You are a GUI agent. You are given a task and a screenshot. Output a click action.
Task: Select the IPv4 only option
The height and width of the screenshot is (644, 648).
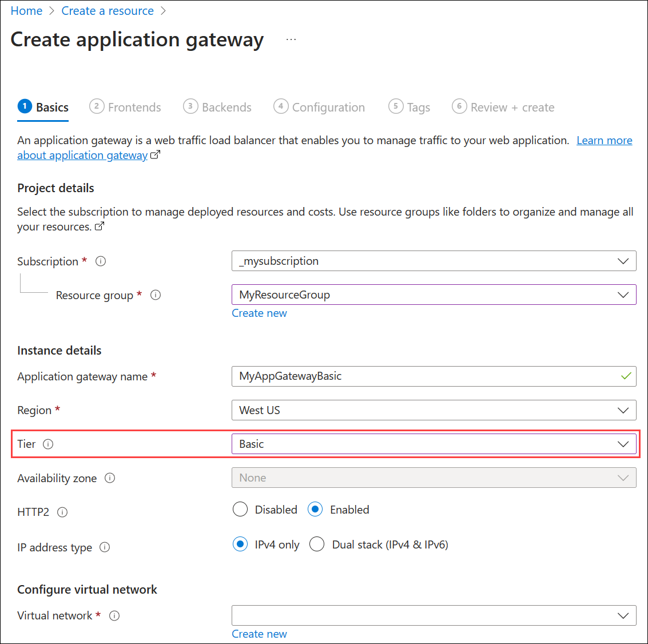pyautogui.click(x=240, y=544)
